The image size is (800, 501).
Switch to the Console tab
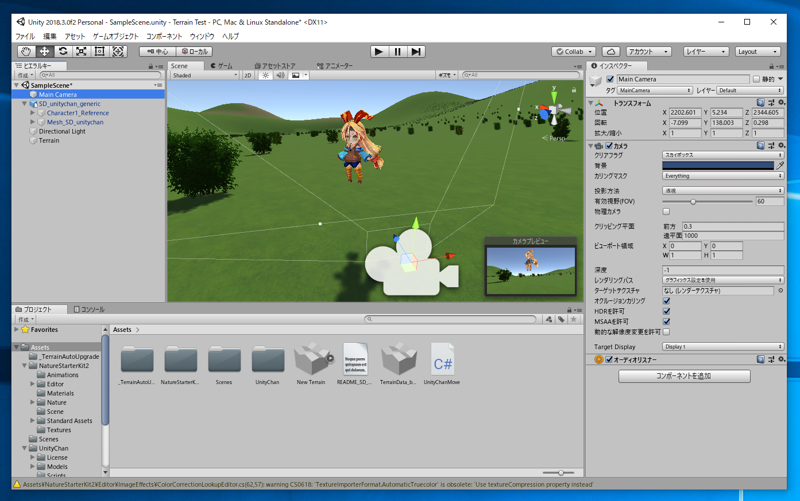[89, 309]
